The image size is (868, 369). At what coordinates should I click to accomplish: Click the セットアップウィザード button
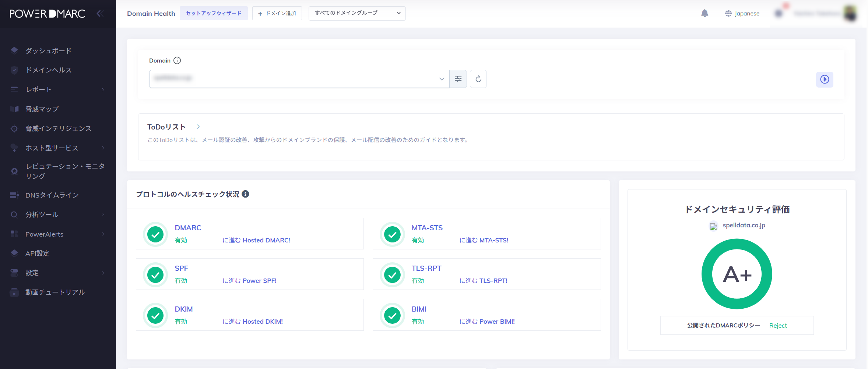coord(214,13)
